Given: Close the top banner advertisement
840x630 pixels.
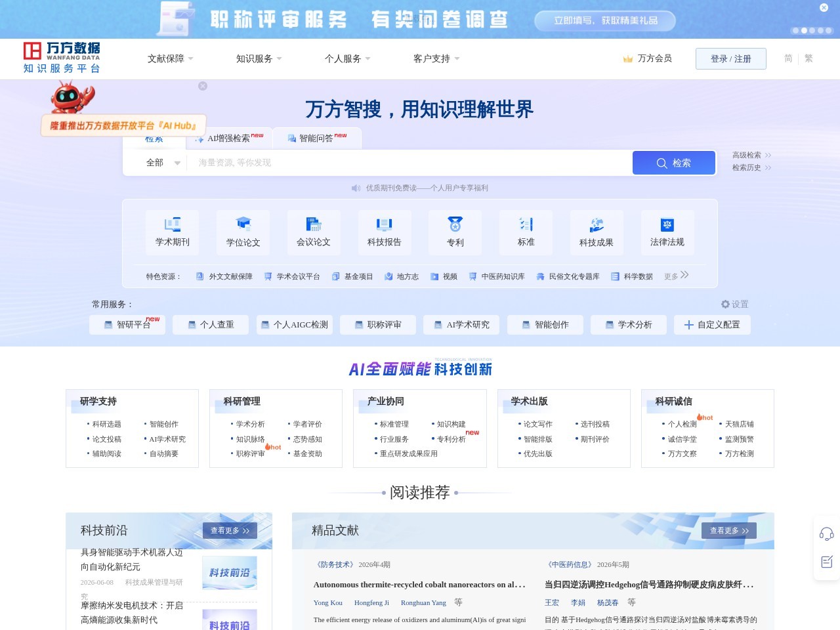Looking at the screenshot, I should (x=824, y=8).
